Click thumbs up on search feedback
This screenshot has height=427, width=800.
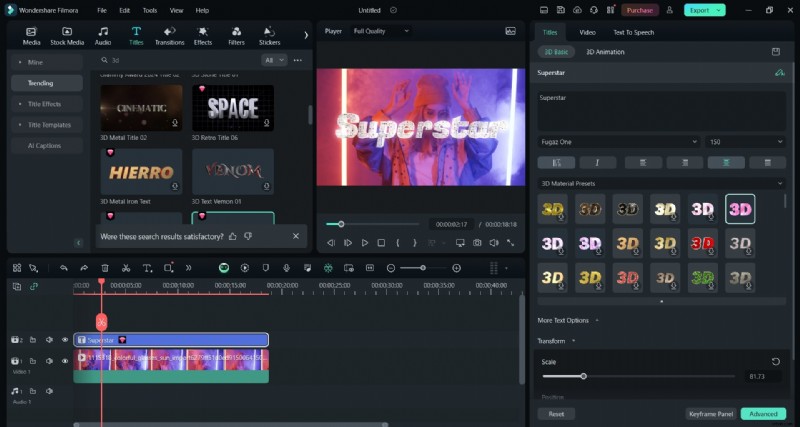[233, 236]
